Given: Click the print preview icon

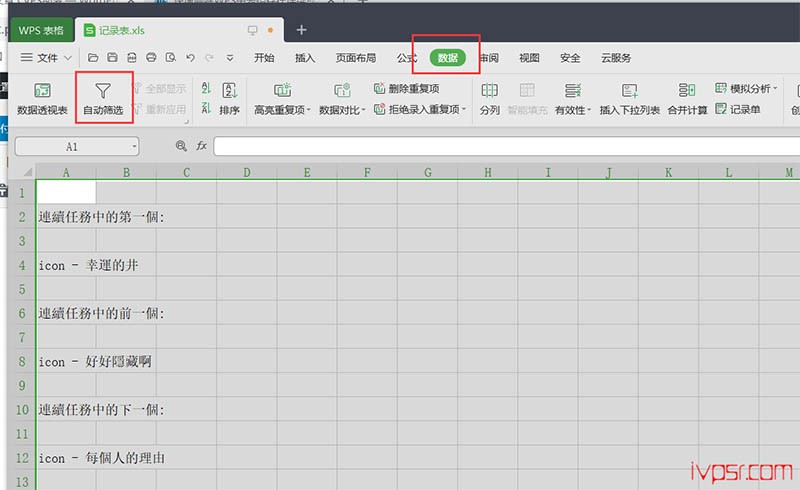Looking at the screenshot, I should coord(170,58).
